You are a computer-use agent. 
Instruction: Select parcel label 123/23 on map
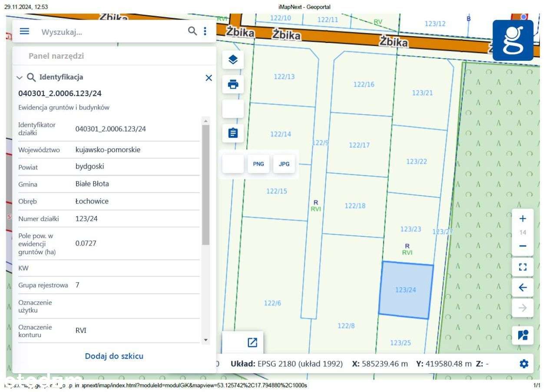[x=410, y=229]
